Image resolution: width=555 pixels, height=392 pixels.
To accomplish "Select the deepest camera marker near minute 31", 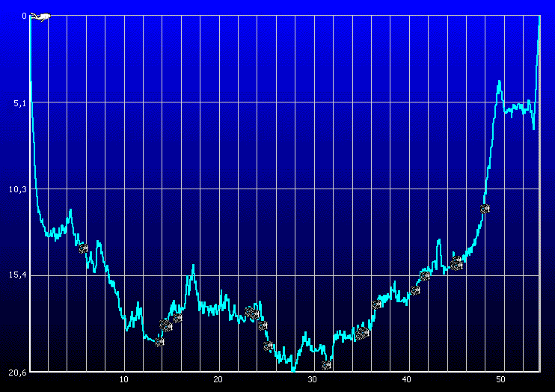I will point(327,364).
